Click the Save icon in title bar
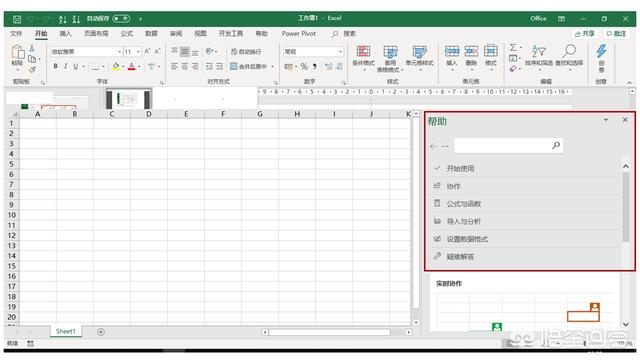The height and width of the screenshot is (360, 640). 17,19
